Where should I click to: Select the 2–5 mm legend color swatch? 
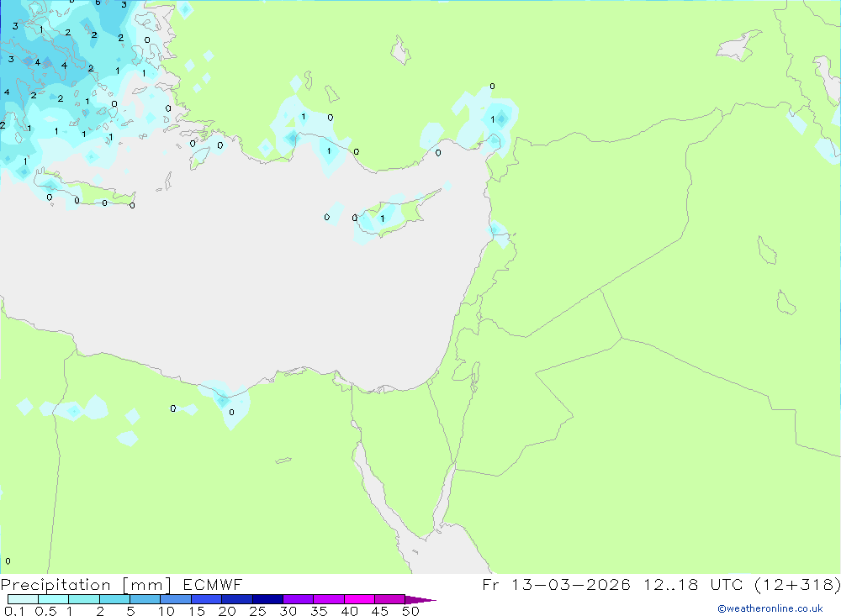(x=114, y=599)
